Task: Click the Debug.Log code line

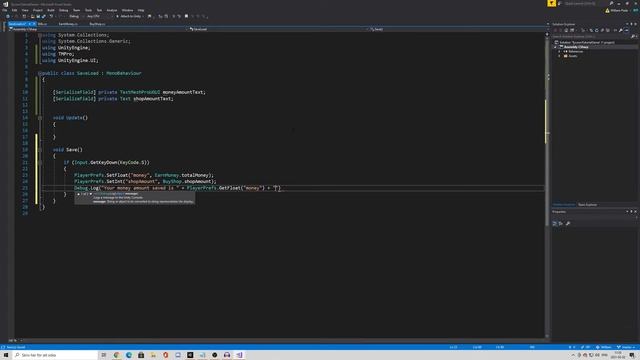Action: (x=178, y=188)
